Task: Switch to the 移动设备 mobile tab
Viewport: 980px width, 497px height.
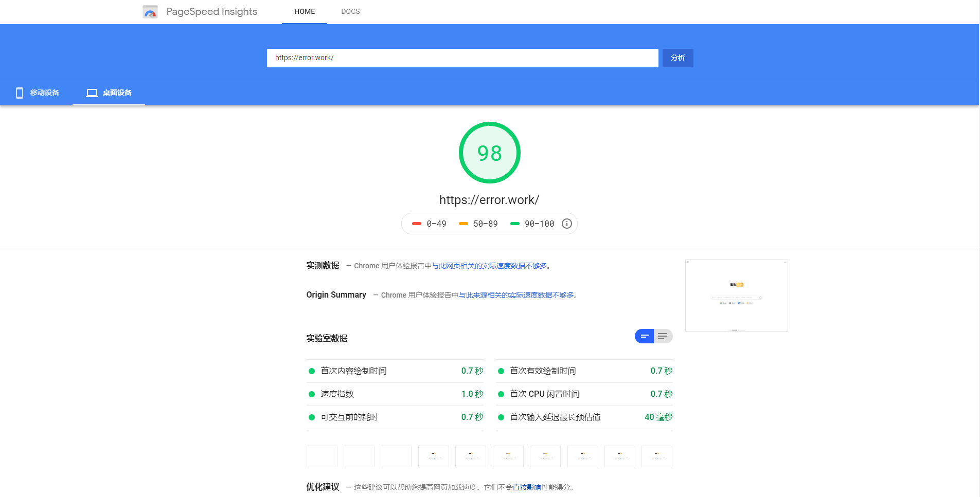Action: (37, 93)
